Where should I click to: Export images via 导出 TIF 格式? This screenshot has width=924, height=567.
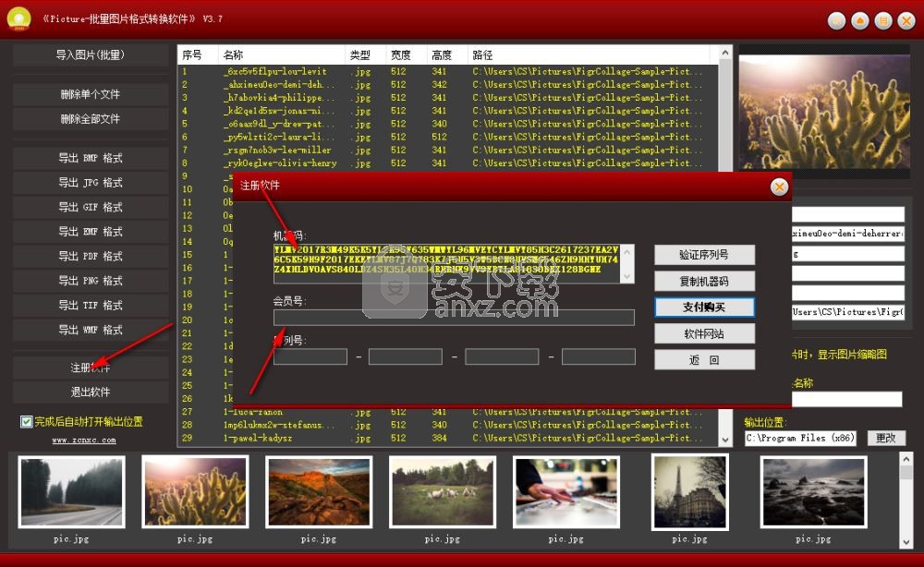(91, 305)
